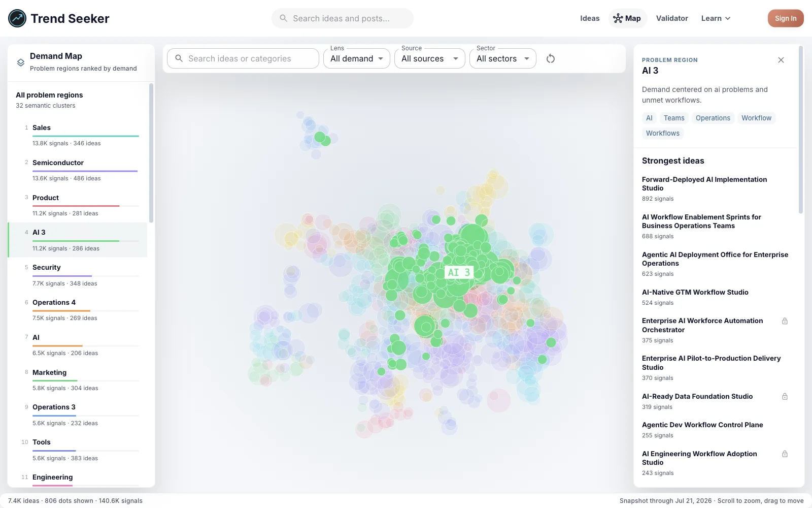Click lock icon beside Enterprise AI Workforce Automation
812x508 pixels.
click(785, 321)
